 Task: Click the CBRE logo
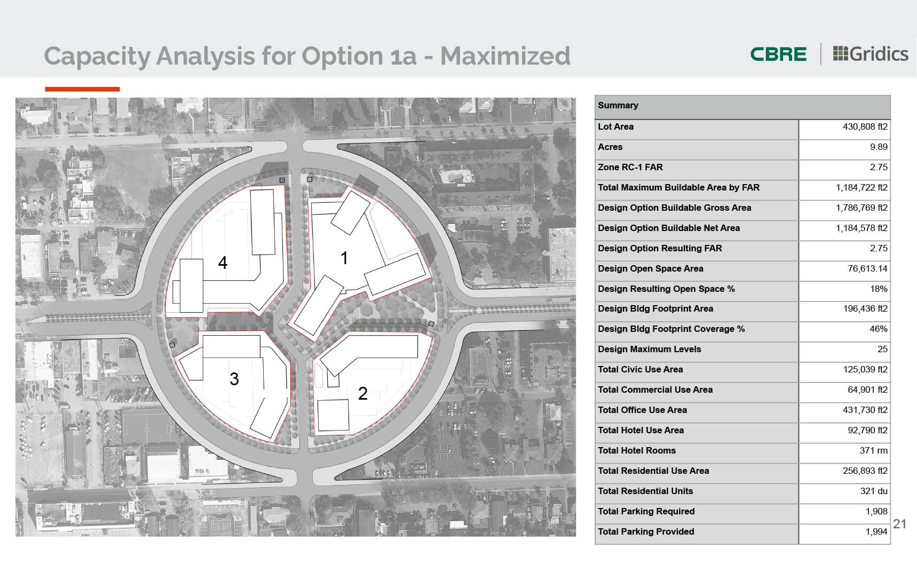coord(778,54)
